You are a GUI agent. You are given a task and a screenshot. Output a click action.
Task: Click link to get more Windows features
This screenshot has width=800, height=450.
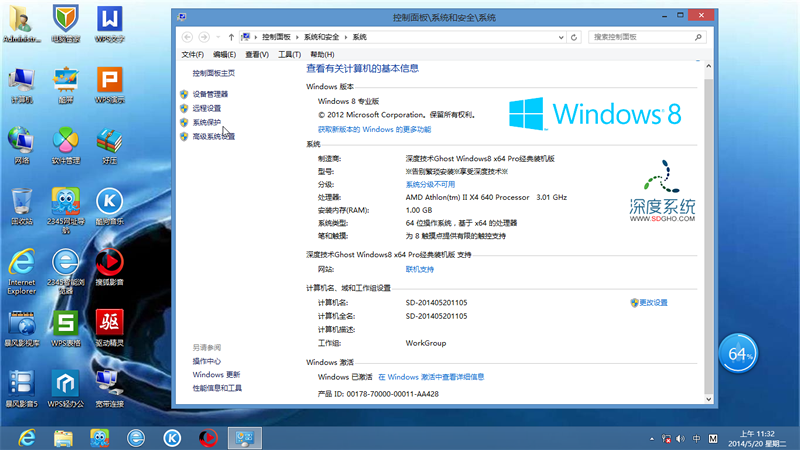click(374, 130)
